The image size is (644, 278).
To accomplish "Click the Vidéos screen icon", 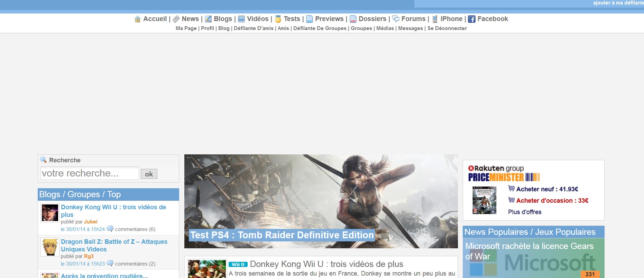I will 241,19.
